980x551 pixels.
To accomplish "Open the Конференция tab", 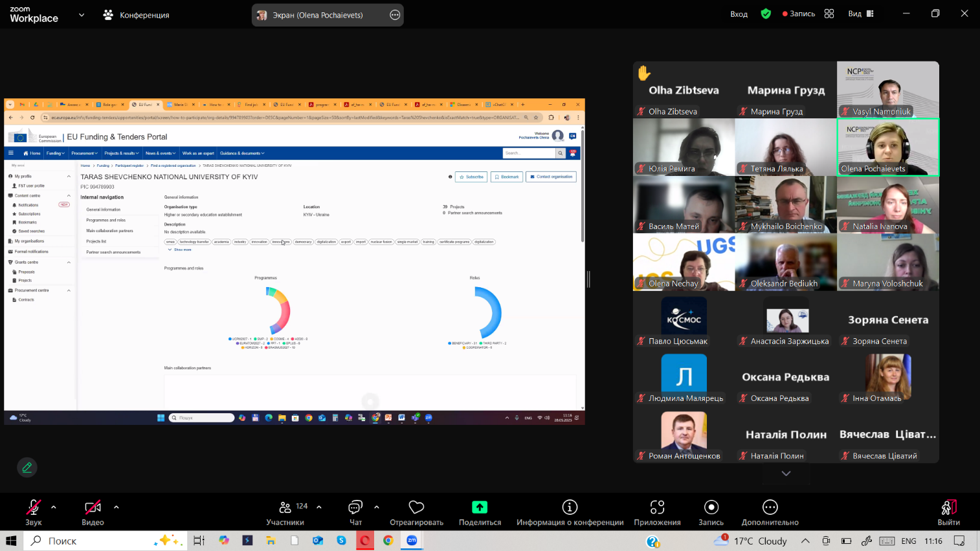I will 137,14.
